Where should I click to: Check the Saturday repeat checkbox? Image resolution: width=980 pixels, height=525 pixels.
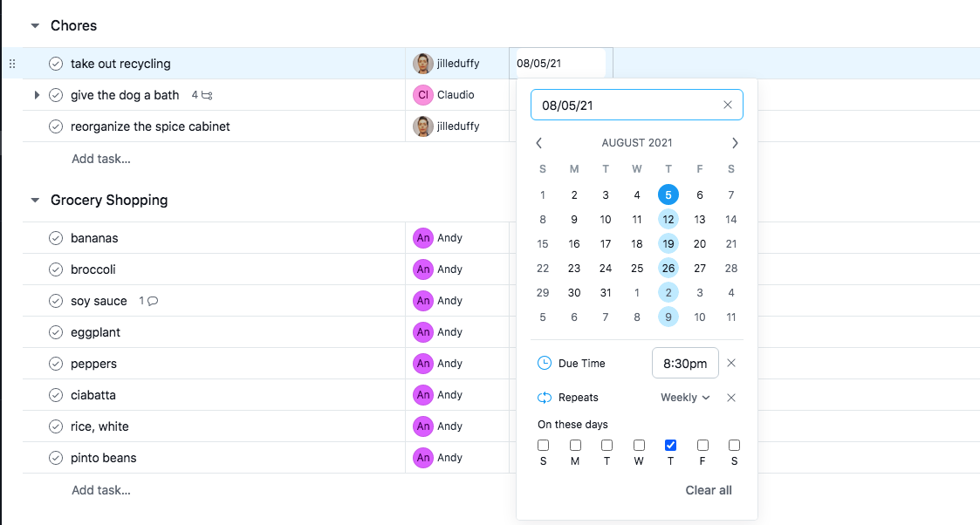(735, 445)
